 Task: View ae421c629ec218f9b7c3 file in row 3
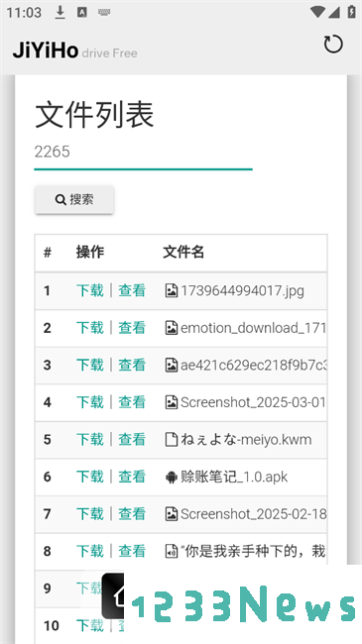[132, 365]
